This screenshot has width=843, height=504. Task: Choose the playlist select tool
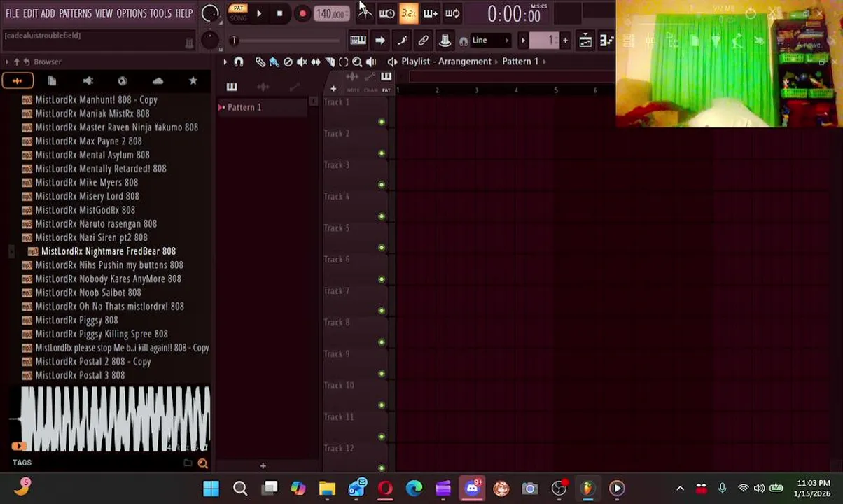coord(343,62)
